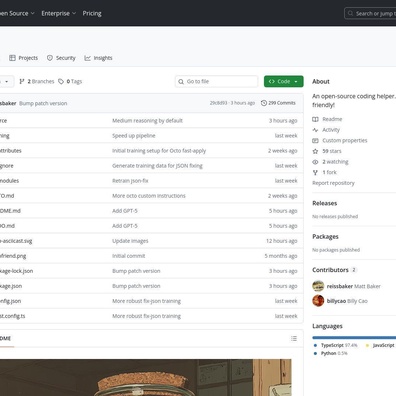Open Initial training setup for Octo fast-apply commit

[159, 151]
